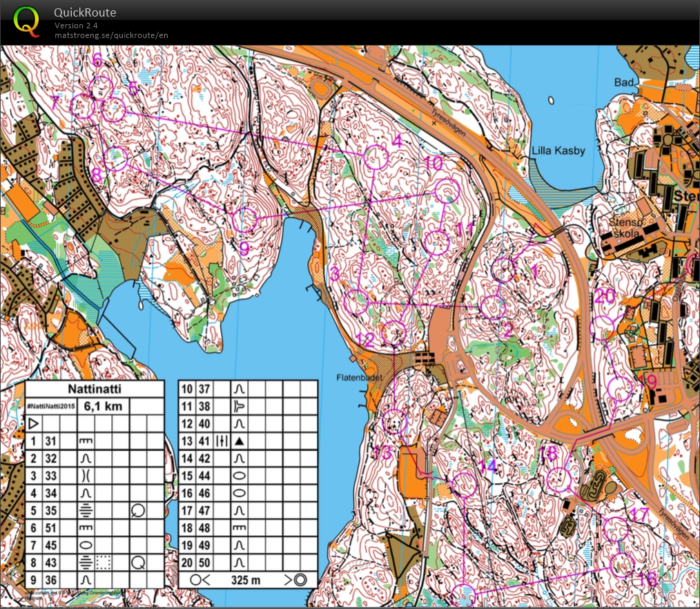Click the finish double-circle symbol by 325 m
Viewport: 700px width, 609px height.
pyautogui.click(x=300, y=580)
